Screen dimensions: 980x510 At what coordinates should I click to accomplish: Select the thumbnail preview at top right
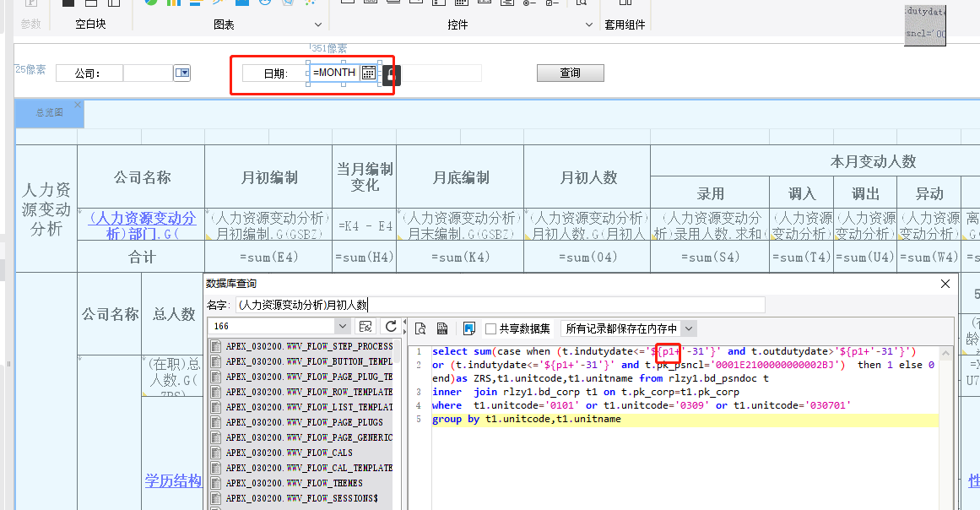tap(925, 25)
